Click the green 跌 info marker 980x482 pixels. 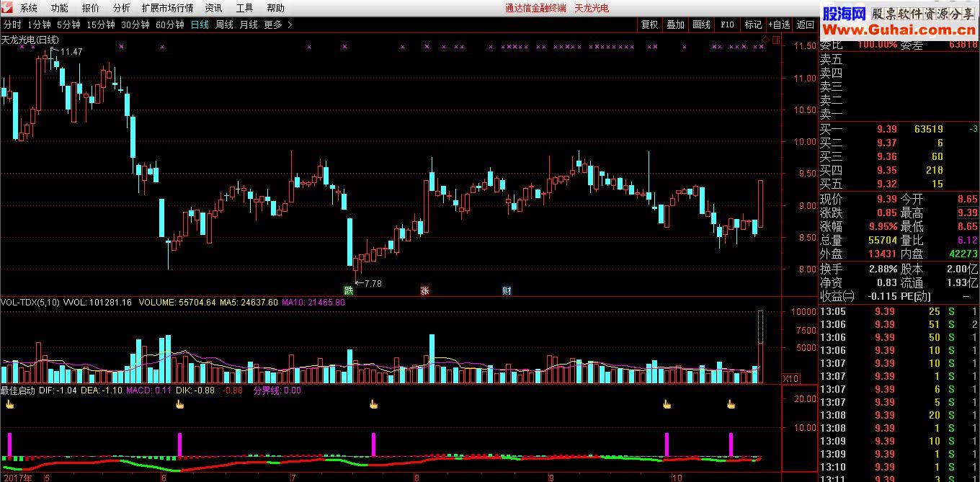[x=349, y=291]
